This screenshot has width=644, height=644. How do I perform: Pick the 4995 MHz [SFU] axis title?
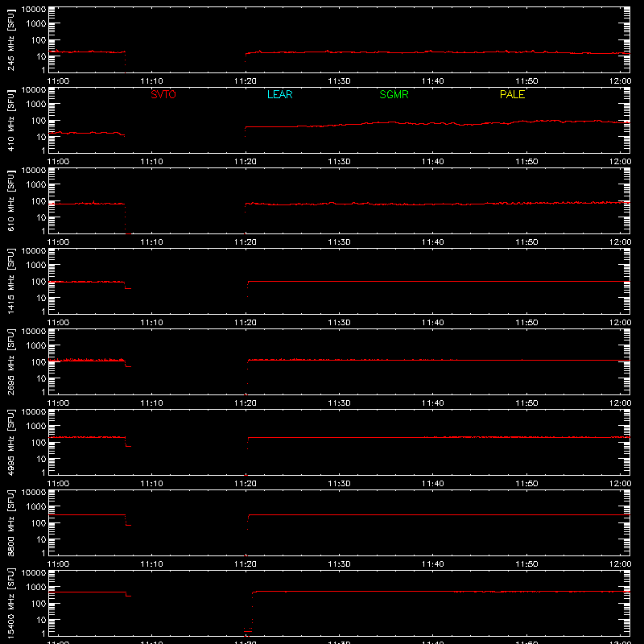pos(11,442)
